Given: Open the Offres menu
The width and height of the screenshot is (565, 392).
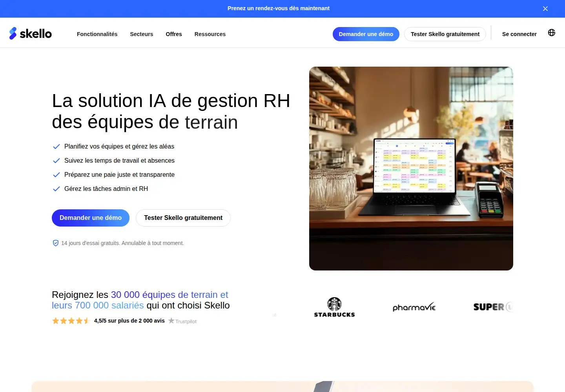Looking at the screenshot, I should pyautogui.click(x=174, y=34).
